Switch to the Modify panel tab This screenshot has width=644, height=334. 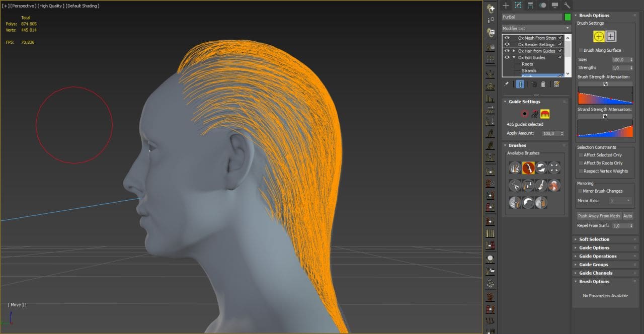[518, 6]
